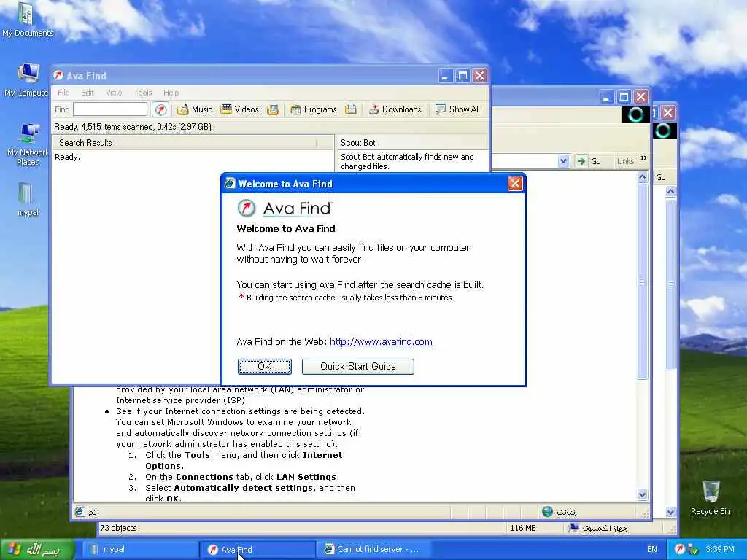This screenshot has width=747, height=560.
Task: Click the Welcome dialog title bar icon
Action: 230,183
